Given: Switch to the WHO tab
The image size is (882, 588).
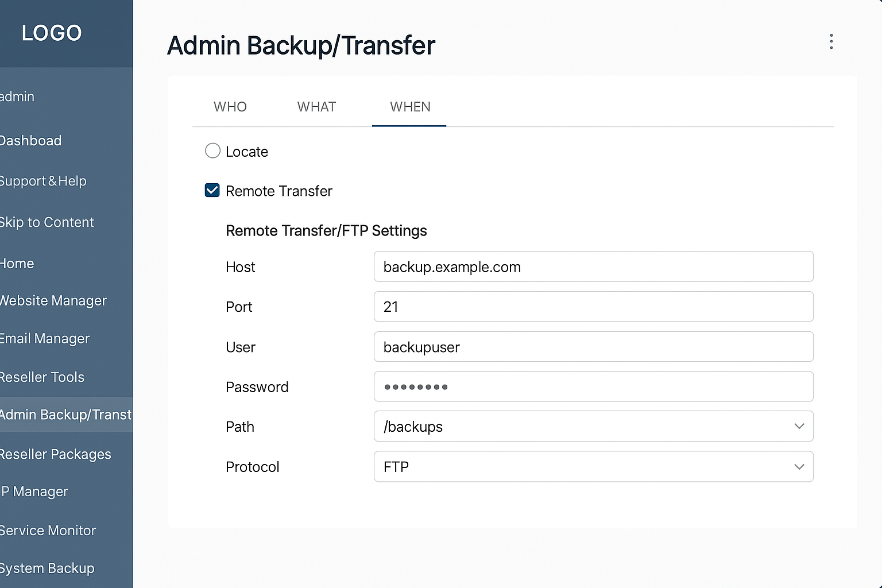Looking at the screenshot, I should pos(230,107).
